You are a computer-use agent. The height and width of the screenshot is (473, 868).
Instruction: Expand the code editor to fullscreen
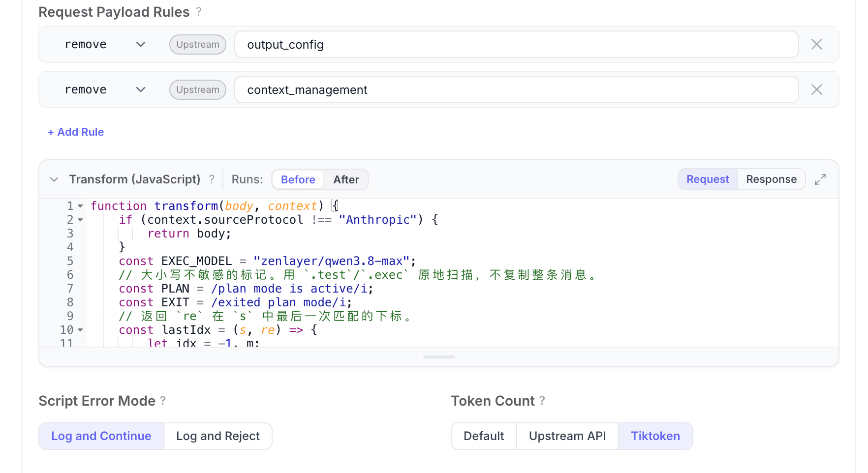820,179
